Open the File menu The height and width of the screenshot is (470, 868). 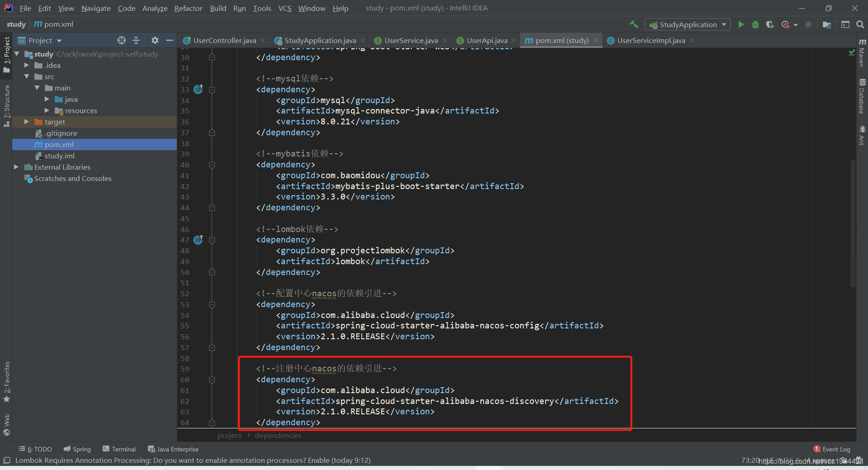(x=25, y=8)
